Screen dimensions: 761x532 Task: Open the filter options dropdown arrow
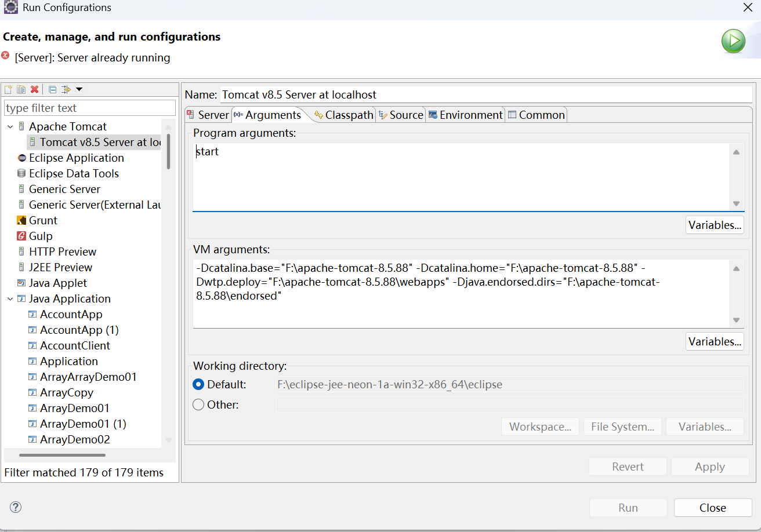point(79,89)
